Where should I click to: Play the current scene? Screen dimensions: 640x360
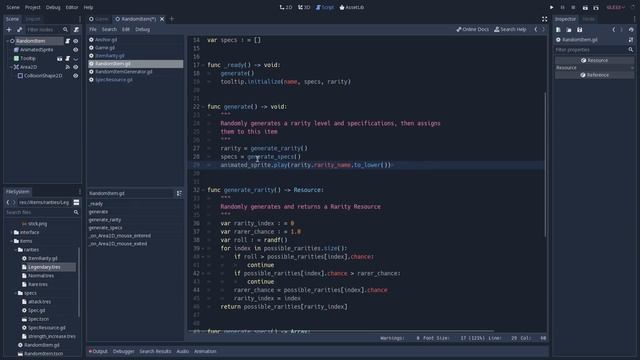585,7
